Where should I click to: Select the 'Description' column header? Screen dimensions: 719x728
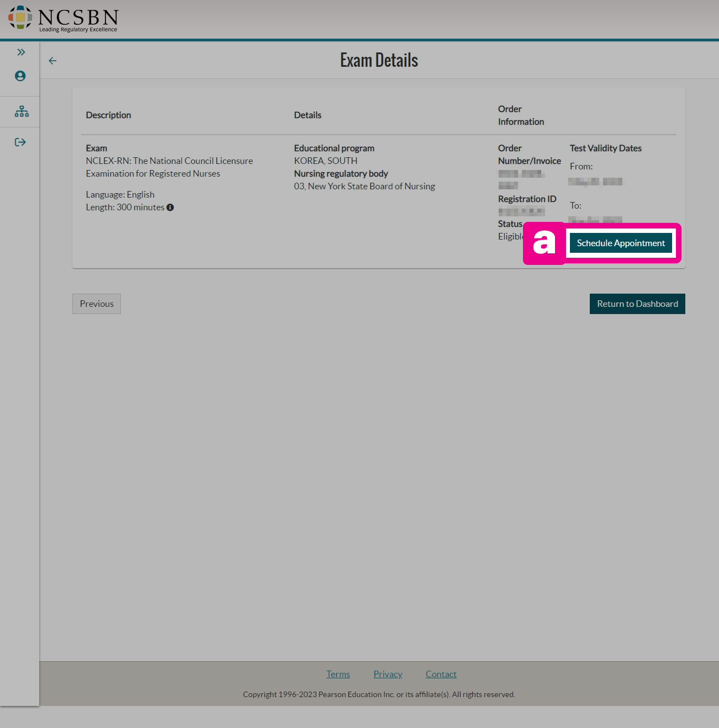tap(108, 115)
